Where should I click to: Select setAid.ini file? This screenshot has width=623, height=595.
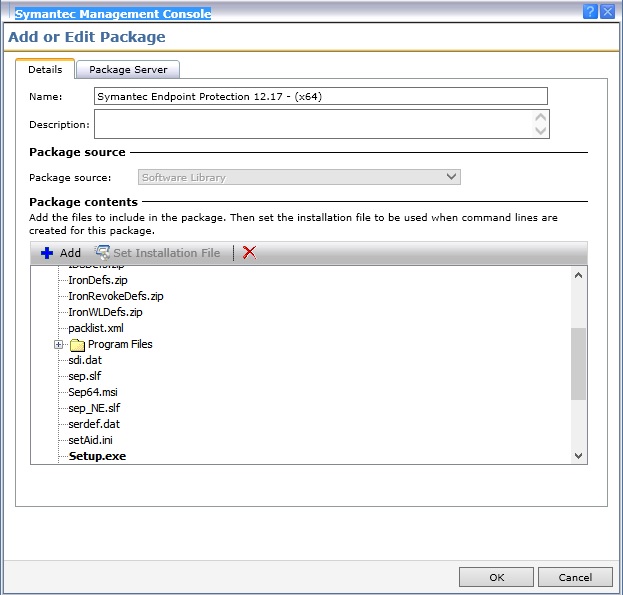pos(90,440)
